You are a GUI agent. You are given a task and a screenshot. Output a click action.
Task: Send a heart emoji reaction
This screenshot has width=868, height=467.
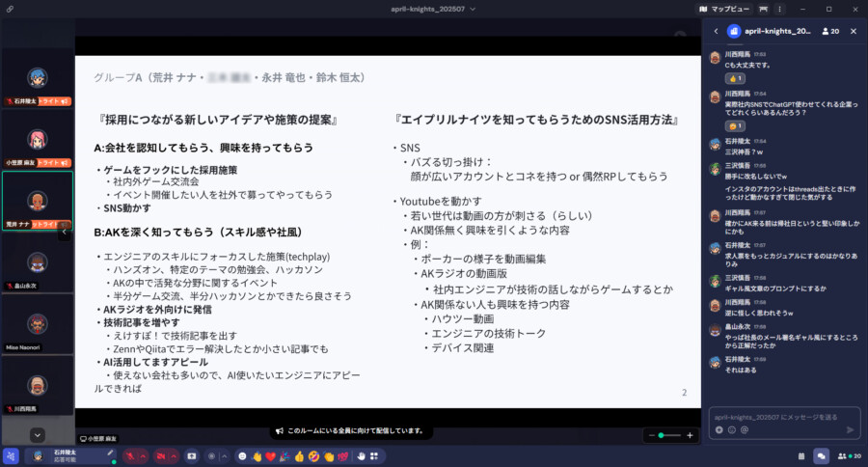pyautogui.click(x=270, y=455)
